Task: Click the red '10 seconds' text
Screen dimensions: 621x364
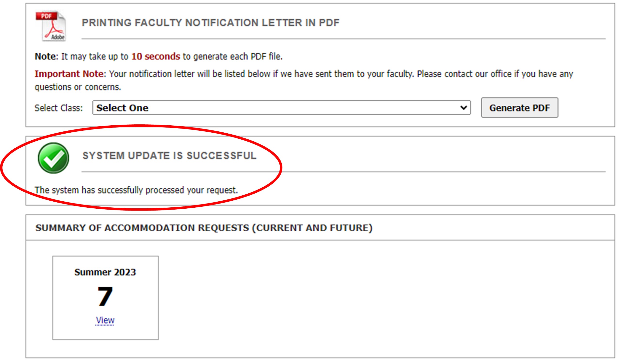Action: [x=156, y=57]
